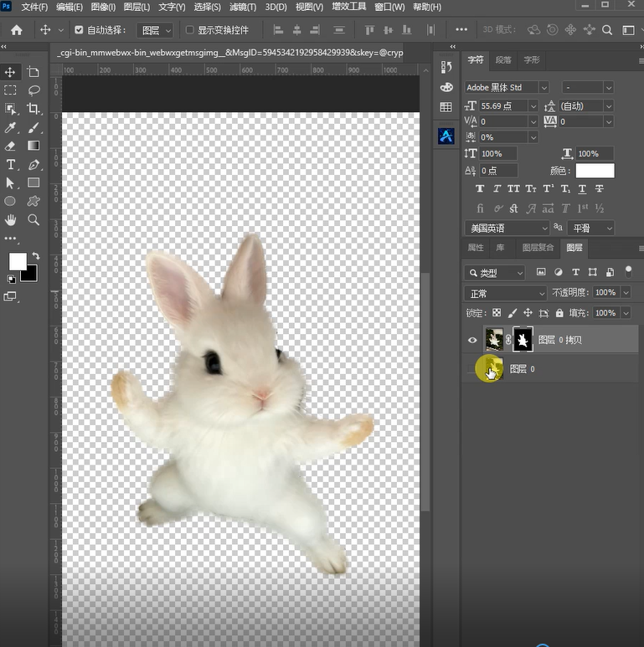Select the Ellipse tool

point(10,201)
